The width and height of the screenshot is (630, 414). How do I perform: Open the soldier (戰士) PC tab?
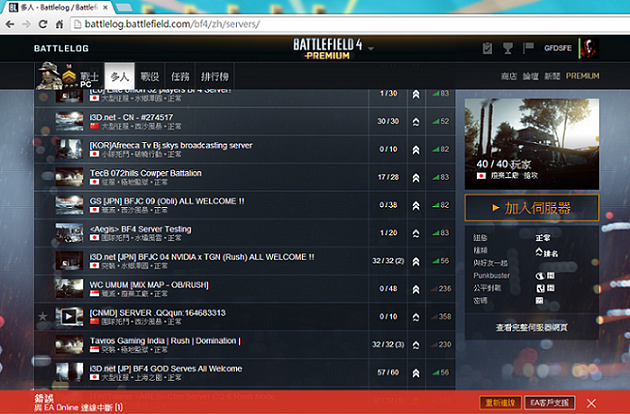click(69, 76)
